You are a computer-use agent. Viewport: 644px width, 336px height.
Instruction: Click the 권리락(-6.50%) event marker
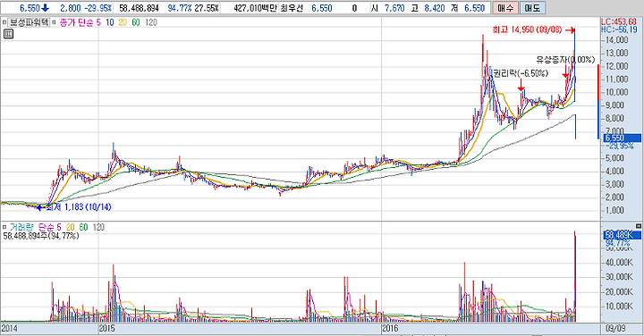pos(521,73)
